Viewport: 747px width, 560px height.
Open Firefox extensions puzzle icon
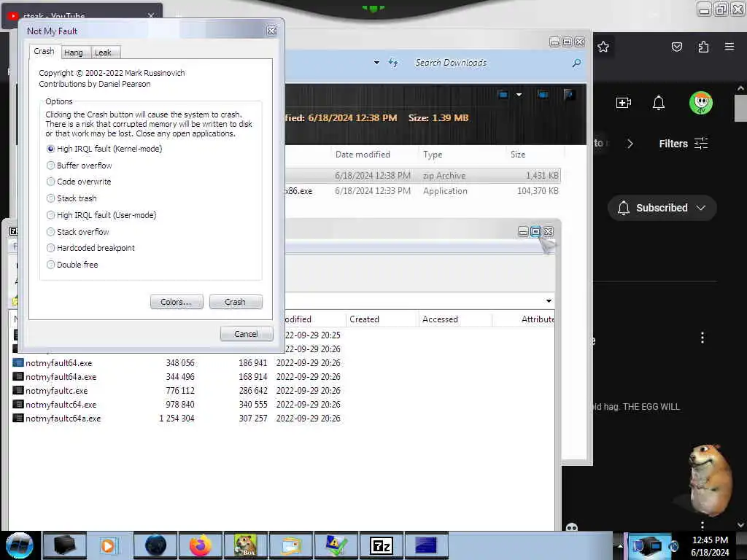click(x=703, y=47)
